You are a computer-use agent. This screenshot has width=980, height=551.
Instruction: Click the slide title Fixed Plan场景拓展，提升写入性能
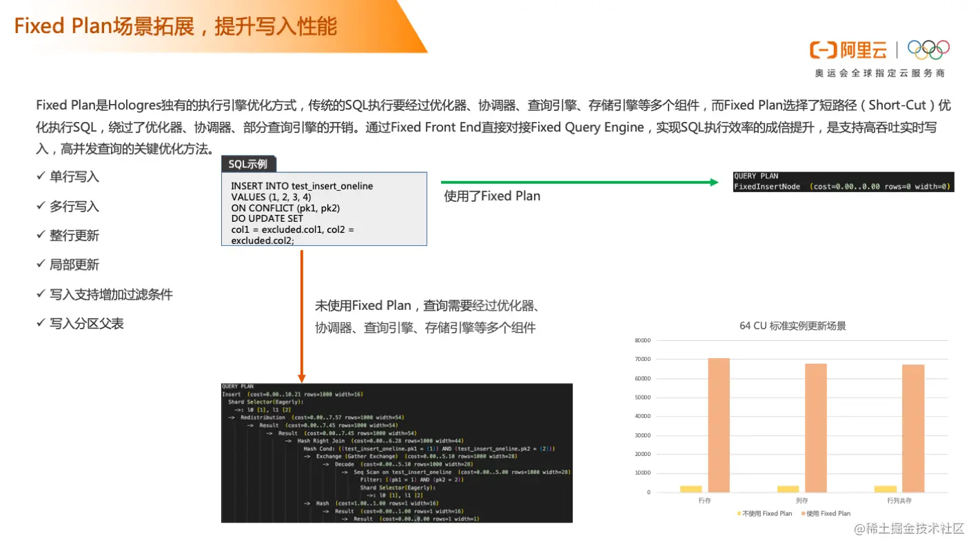(x=176, y=26)
